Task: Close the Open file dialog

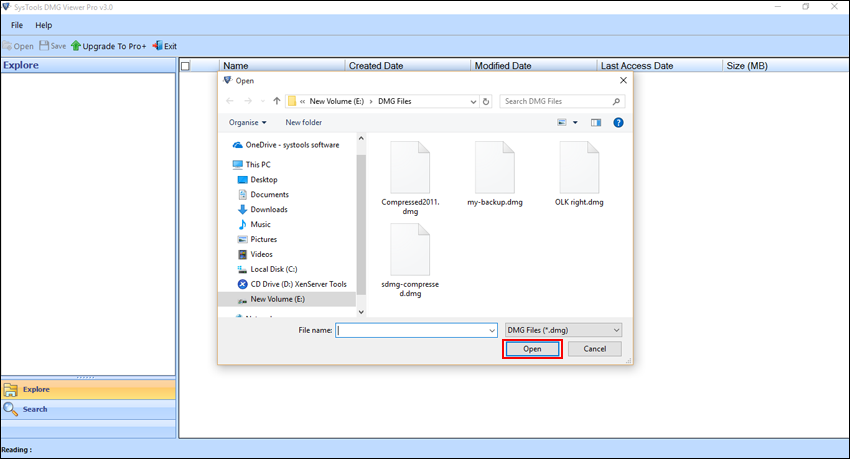Action: [623, 80]
